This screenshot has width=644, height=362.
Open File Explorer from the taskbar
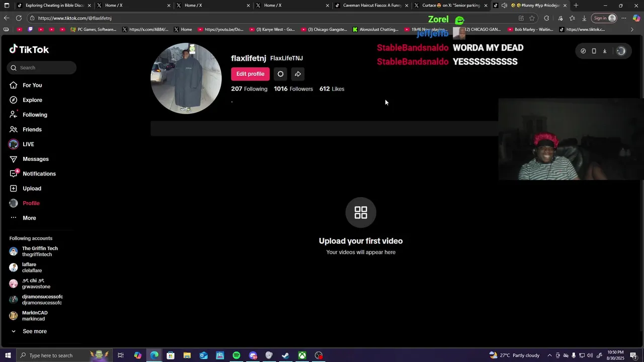pos(187,355)
